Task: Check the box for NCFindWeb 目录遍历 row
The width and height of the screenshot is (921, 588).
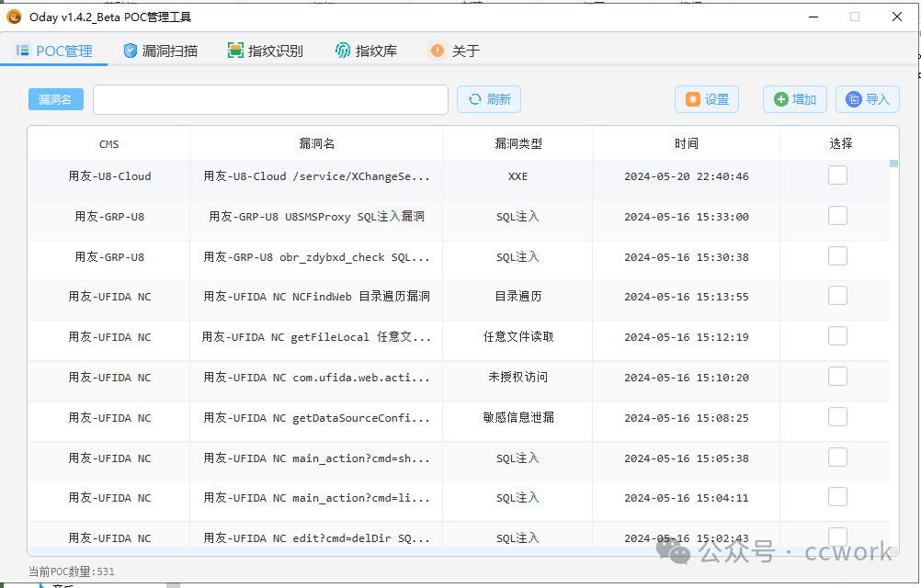Action: tap(837, 296)
